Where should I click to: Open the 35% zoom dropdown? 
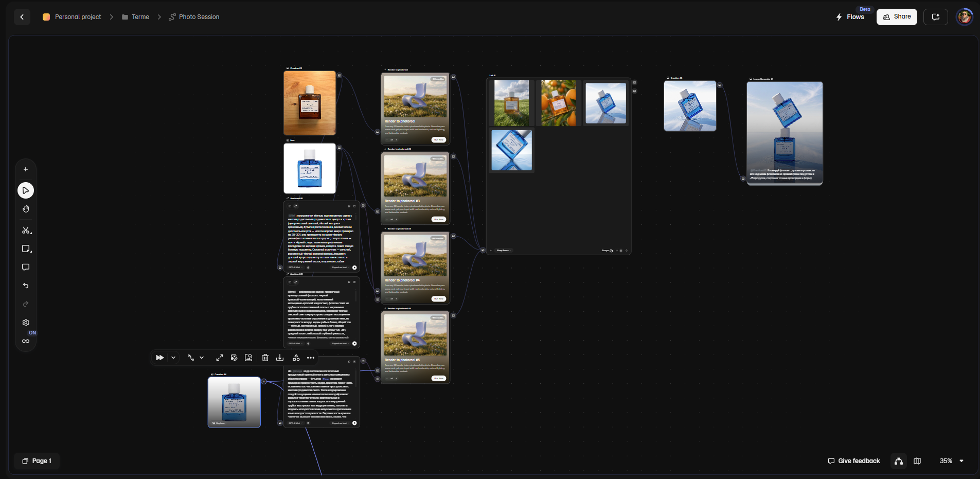951,461
